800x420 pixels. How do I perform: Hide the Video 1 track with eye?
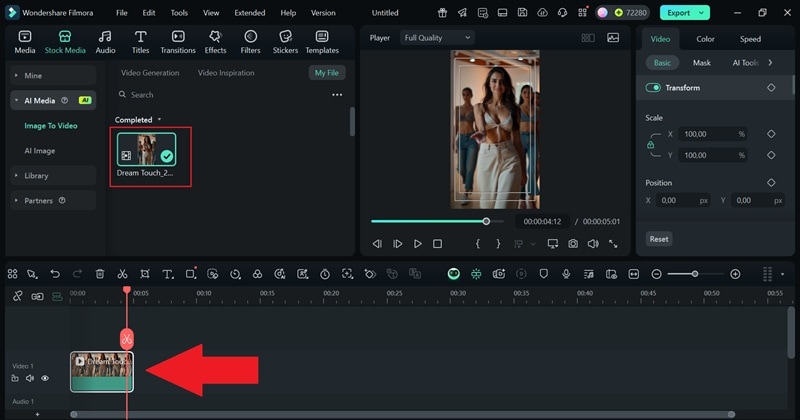click(45, 378)
